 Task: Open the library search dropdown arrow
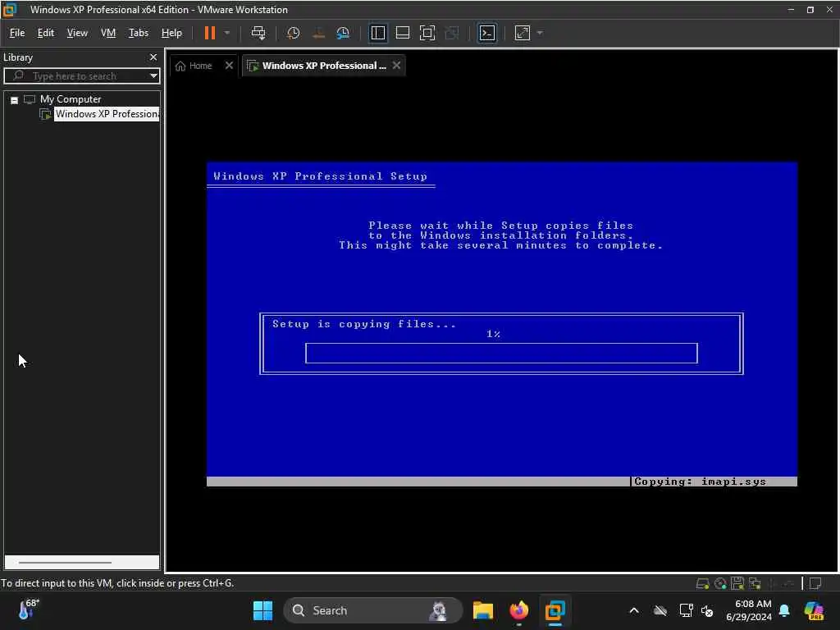[x=153, y=76]
